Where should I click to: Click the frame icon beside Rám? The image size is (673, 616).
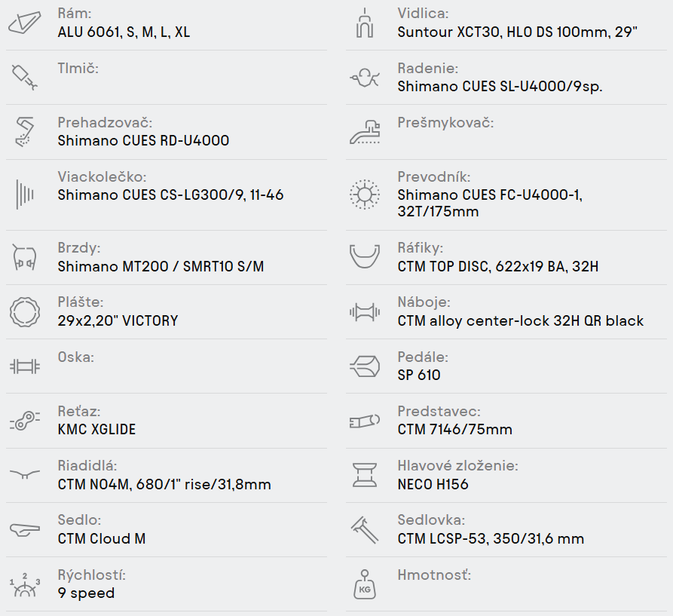click(x=25, y=23)
